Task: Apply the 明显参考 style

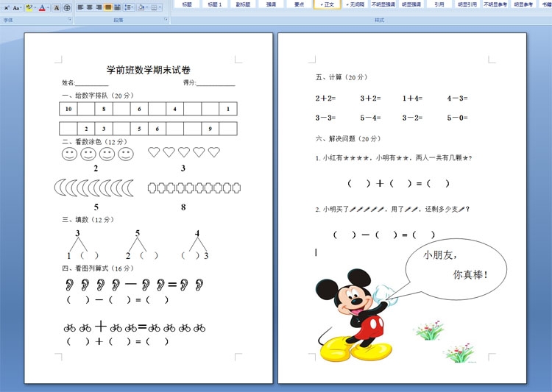Action: (x=523, y=4)
